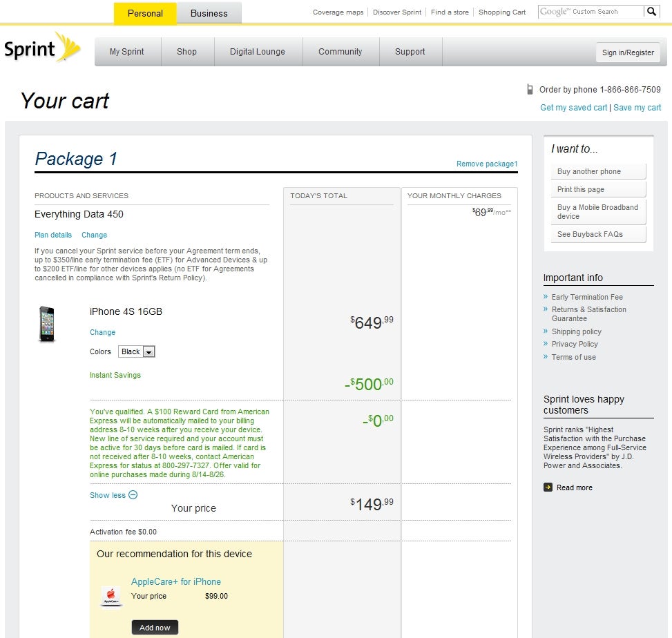The height and width of the screenshot is (638, 672).
Task: Open Terms of use link
Action: pos(573,357)
